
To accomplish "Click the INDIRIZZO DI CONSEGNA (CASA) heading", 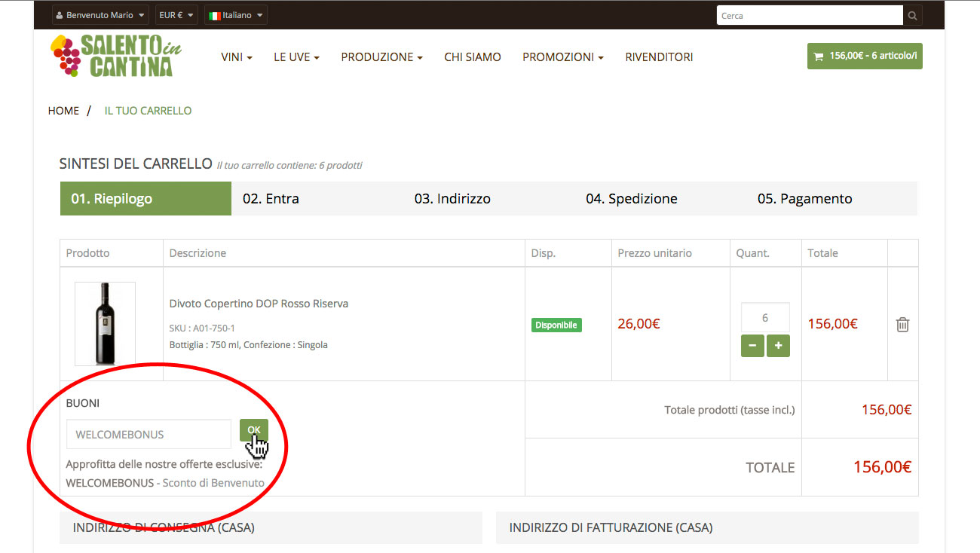I will tap(164, 527).
